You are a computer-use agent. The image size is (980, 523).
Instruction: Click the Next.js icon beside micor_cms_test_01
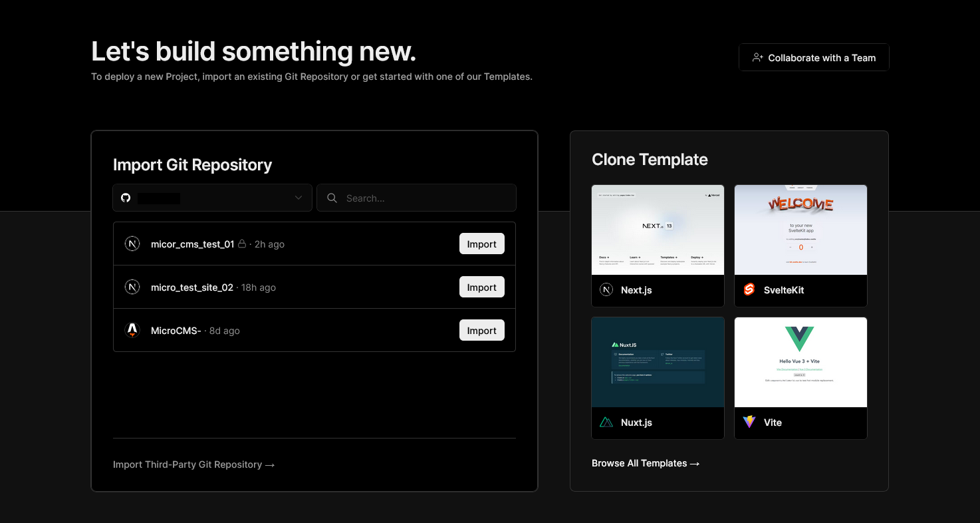132,244
